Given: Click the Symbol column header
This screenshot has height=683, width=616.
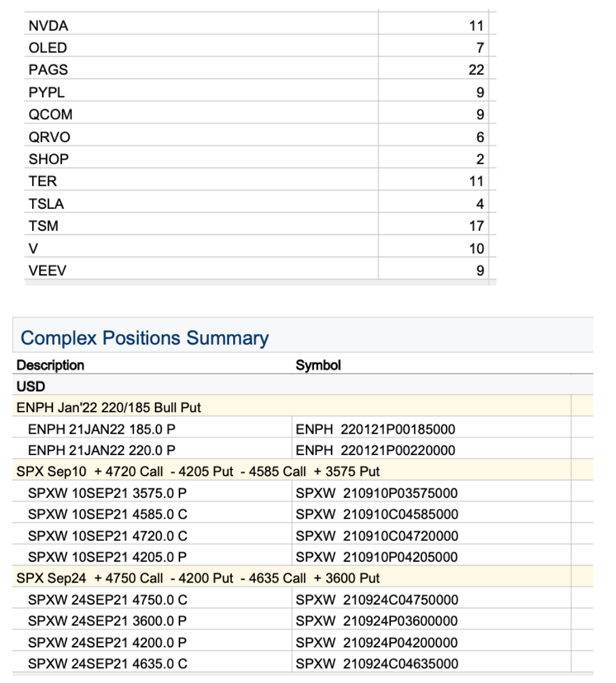Looking at the screenshot, I should pos(318,365).
